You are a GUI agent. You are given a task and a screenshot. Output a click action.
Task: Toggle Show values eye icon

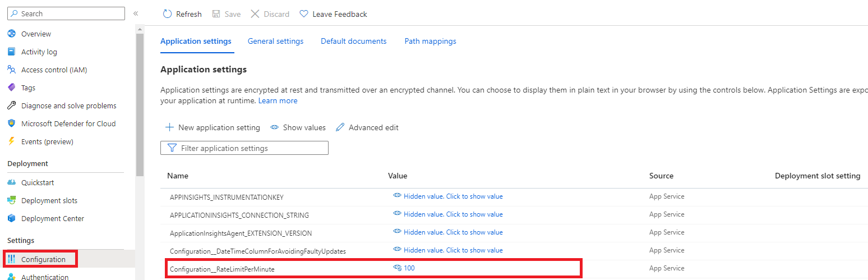point(275,127)
